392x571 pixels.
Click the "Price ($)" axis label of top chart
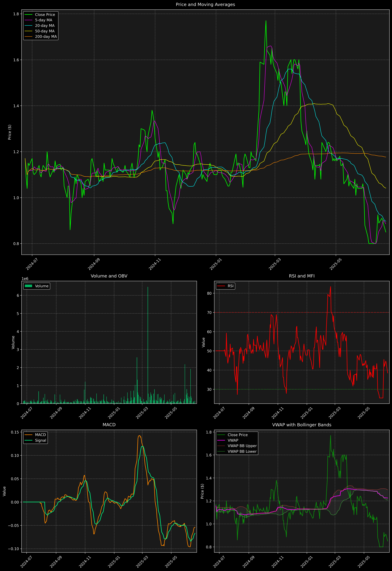(10, 132)
